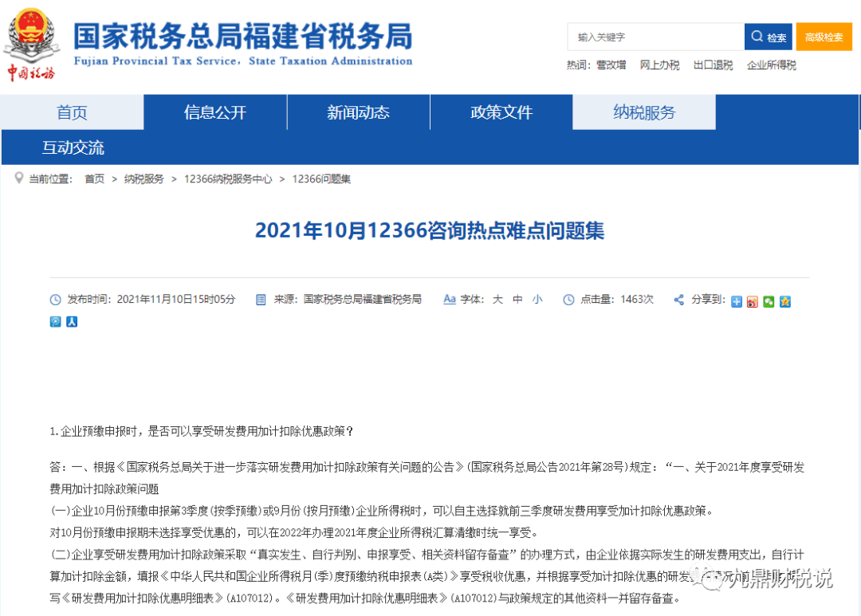Viewport: 861px width, 616px height.
Task: Share via Renren icon on second row
Action: tap(72, 322)
